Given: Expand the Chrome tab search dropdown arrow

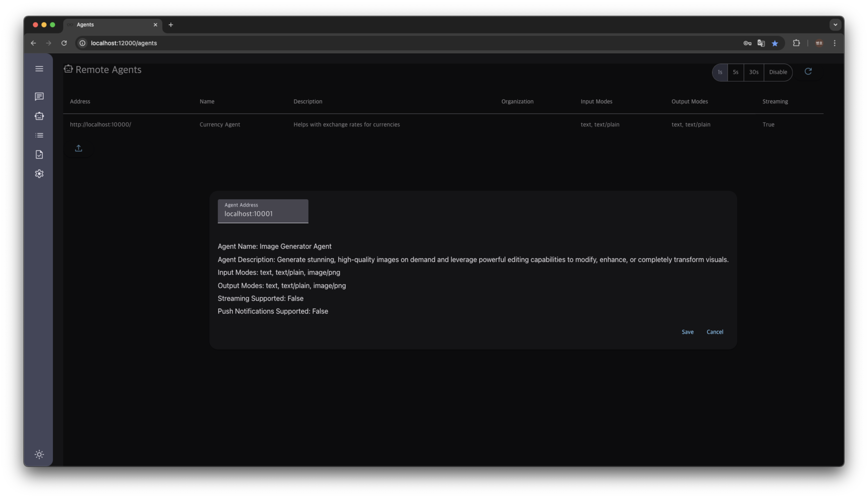Looking at the screenshot, I should click(x=835, y=25).
